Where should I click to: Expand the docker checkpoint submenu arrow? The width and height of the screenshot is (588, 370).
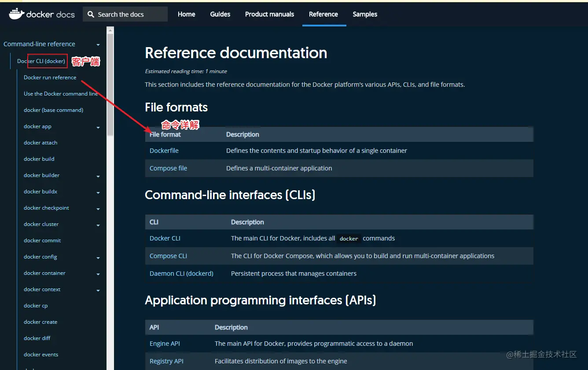(x=98, y=209)
